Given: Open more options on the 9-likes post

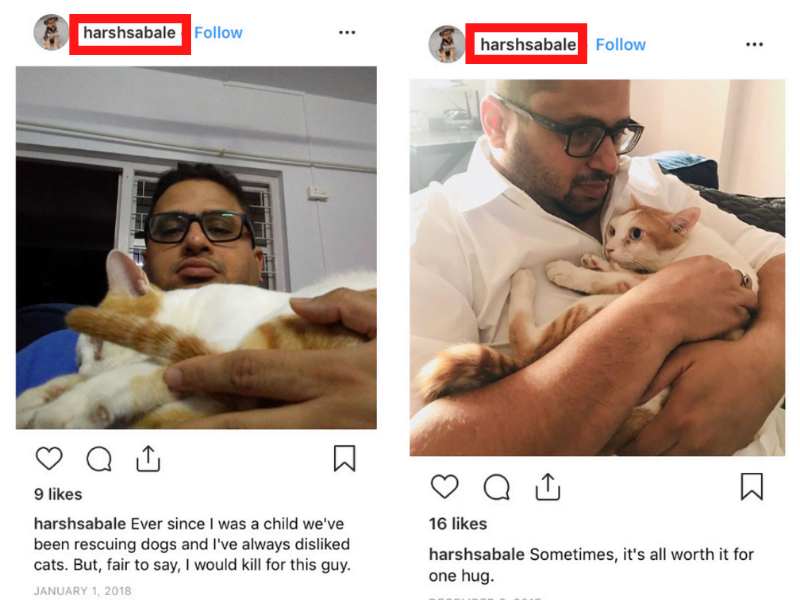Looking at the screenshot, I should pos(347,33).
